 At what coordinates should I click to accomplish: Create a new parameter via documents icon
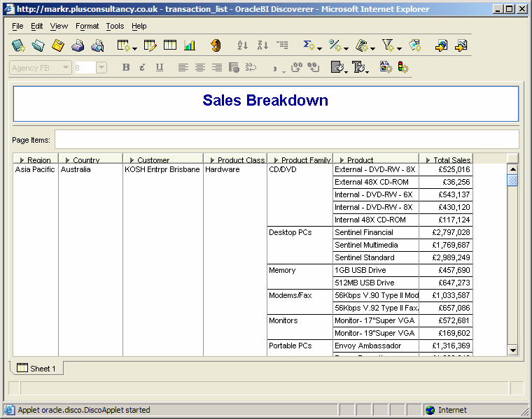point(414,45)
